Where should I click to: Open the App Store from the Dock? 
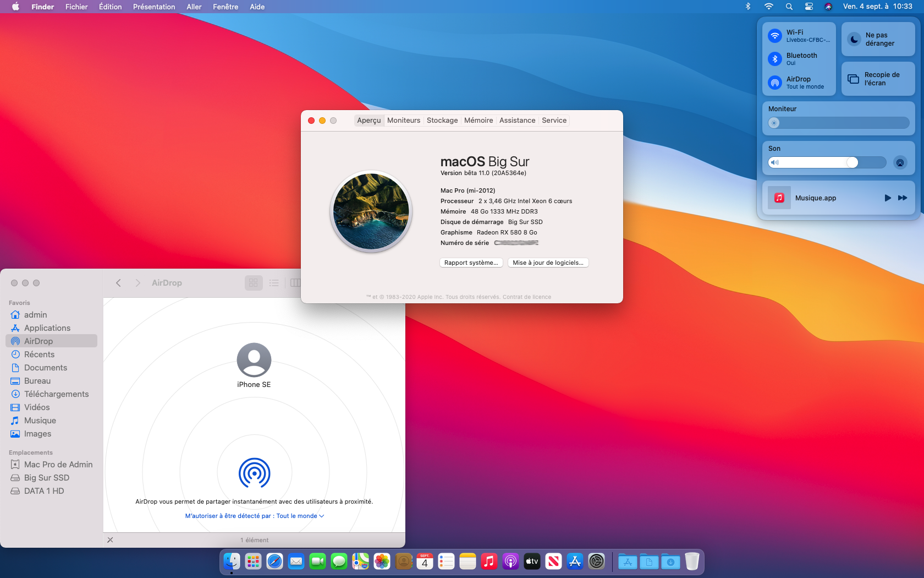[x=575, y=561]
